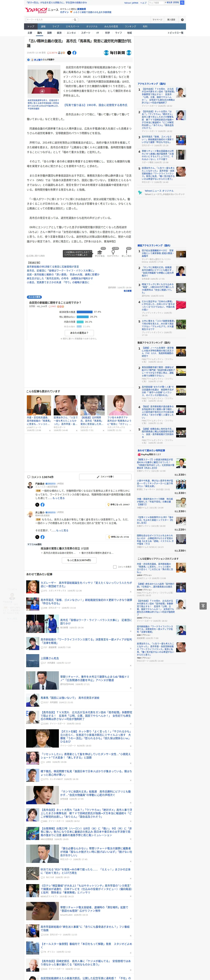Share article on X from header

(x=69, y=53)
